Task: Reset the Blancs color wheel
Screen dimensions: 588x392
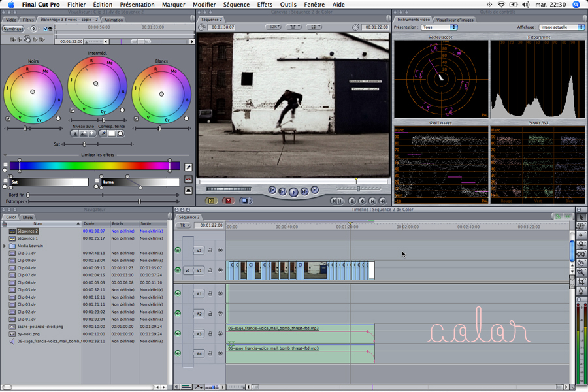Action: [x=186, y=118]
